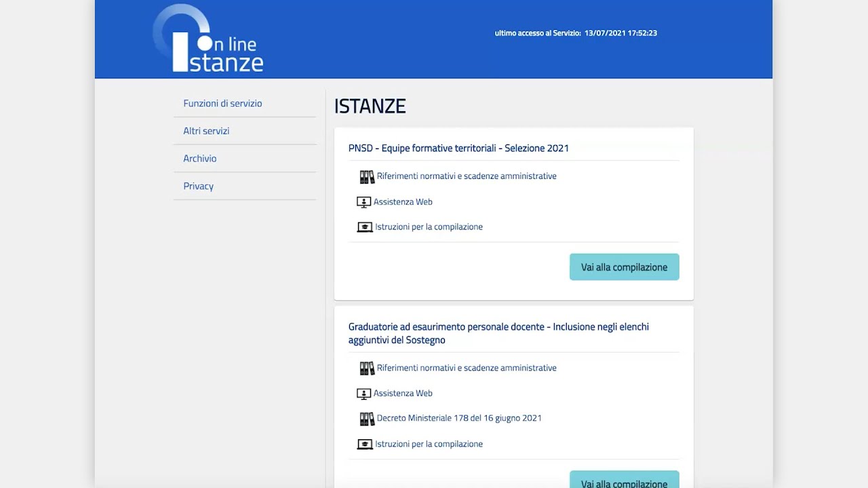This screenshot has height=488, width=868.
Task: Click binders icon in PNSD section
Action: [x=367, y=177]
